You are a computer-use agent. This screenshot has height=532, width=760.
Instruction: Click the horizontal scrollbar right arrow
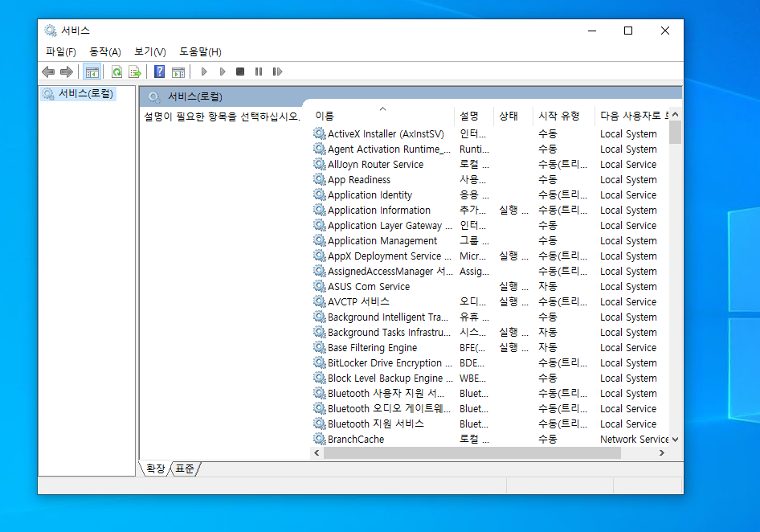click(x=662, y=452)
